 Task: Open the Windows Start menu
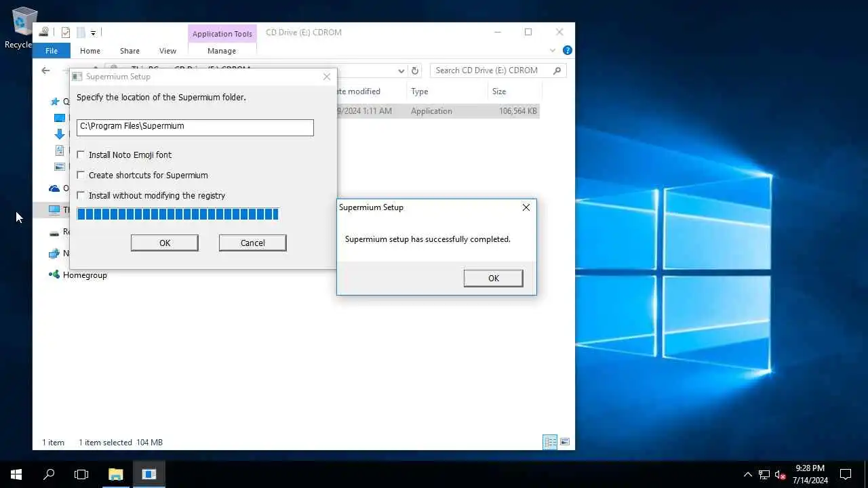[16, 474]
